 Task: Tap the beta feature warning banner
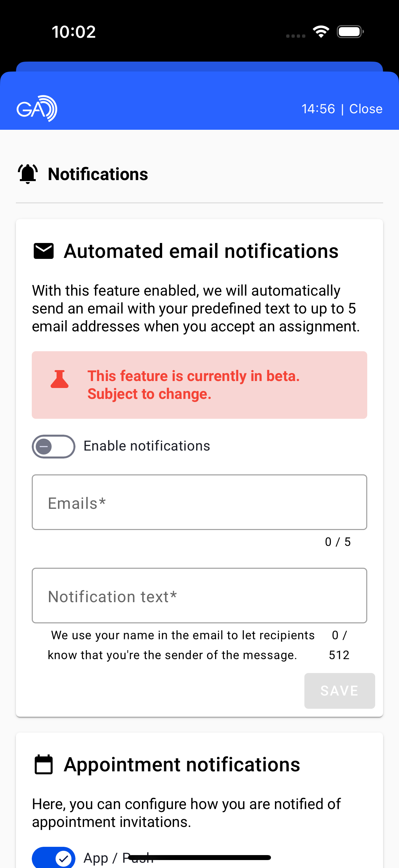click(199, 385)
